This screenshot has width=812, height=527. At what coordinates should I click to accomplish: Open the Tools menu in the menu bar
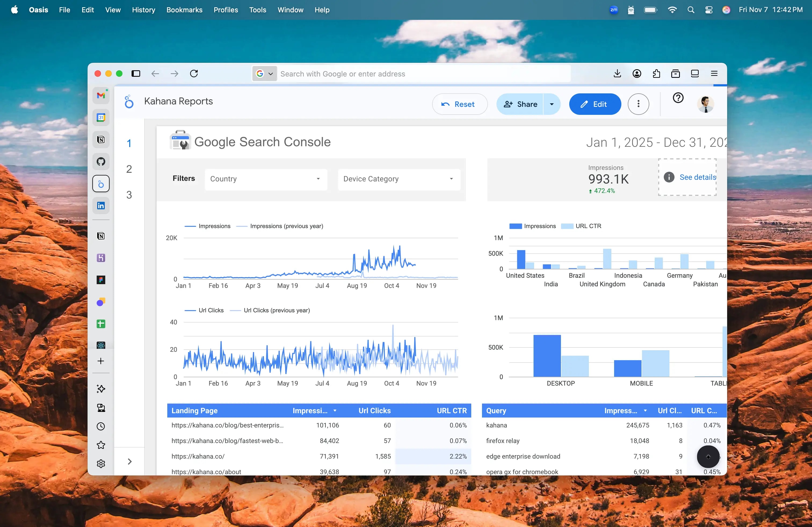tap(257, 10)
